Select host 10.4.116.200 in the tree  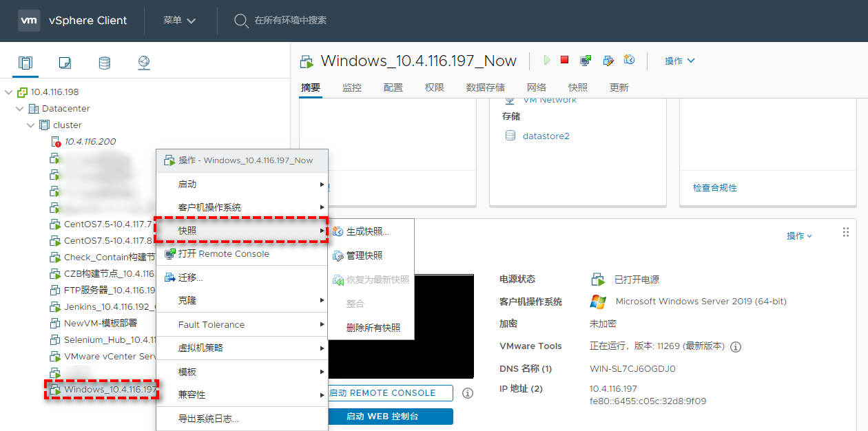[x=90, y=142]
